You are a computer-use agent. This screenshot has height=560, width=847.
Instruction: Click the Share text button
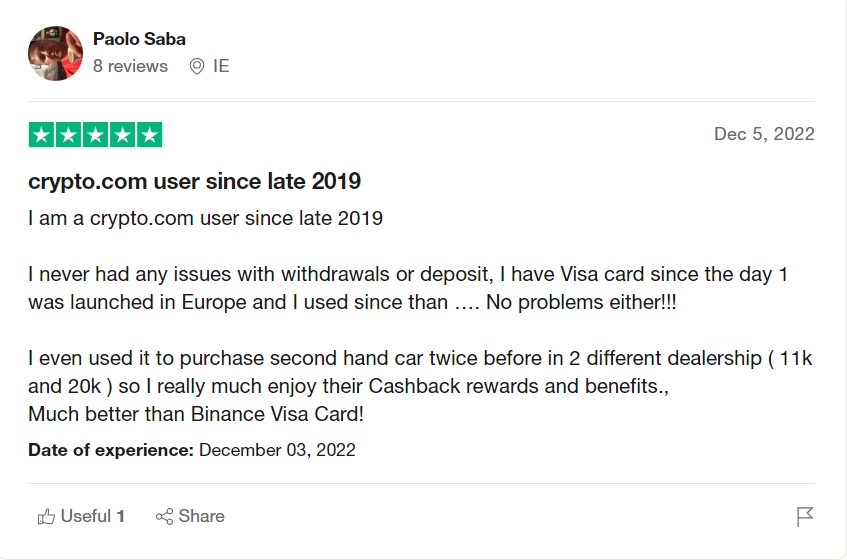point(201,516)
